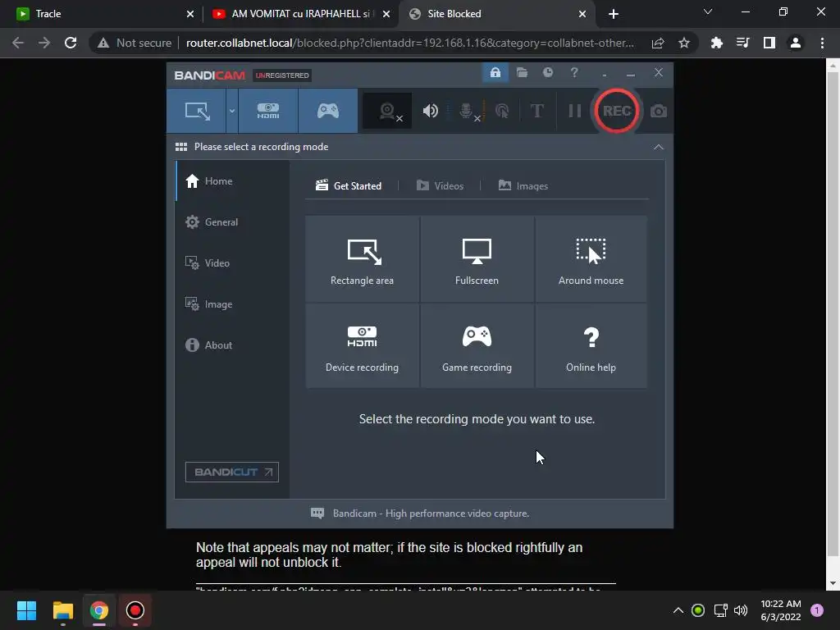Bookmark this page with star icon
This screenshot has height=630, width=840.
click(683, 43)
